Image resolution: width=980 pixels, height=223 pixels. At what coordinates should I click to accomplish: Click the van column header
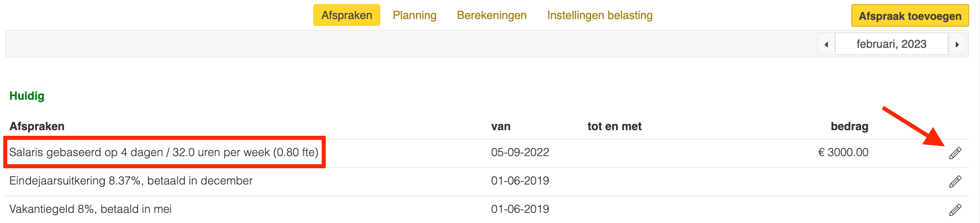pos(501,127)
